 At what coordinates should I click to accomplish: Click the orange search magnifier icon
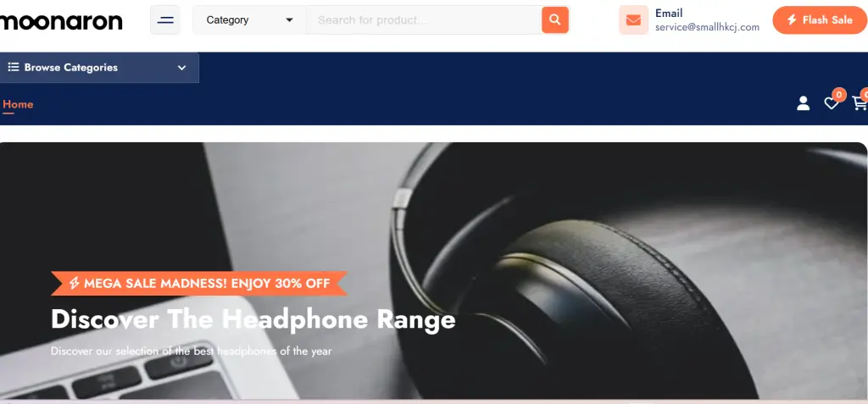pyautogui.click(x=554, y=20)
